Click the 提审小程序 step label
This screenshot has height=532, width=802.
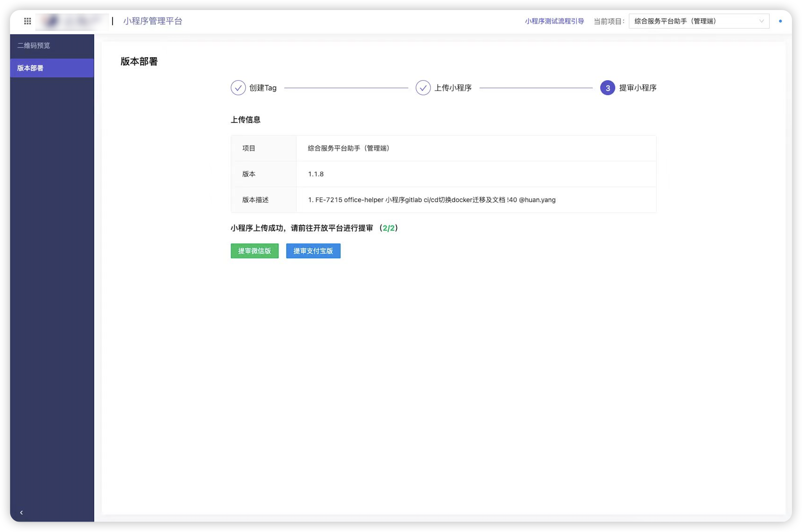pos(638,88)
